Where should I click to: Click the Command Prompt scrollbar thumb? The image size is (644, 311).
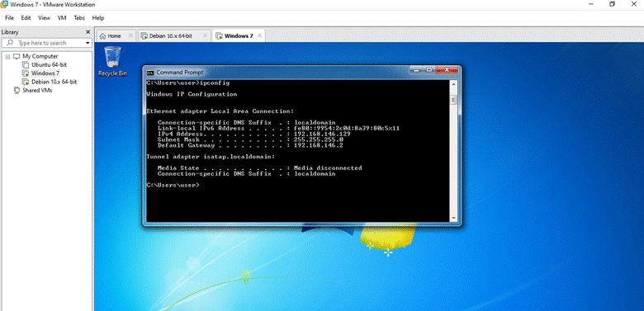(x=454, y=100)
